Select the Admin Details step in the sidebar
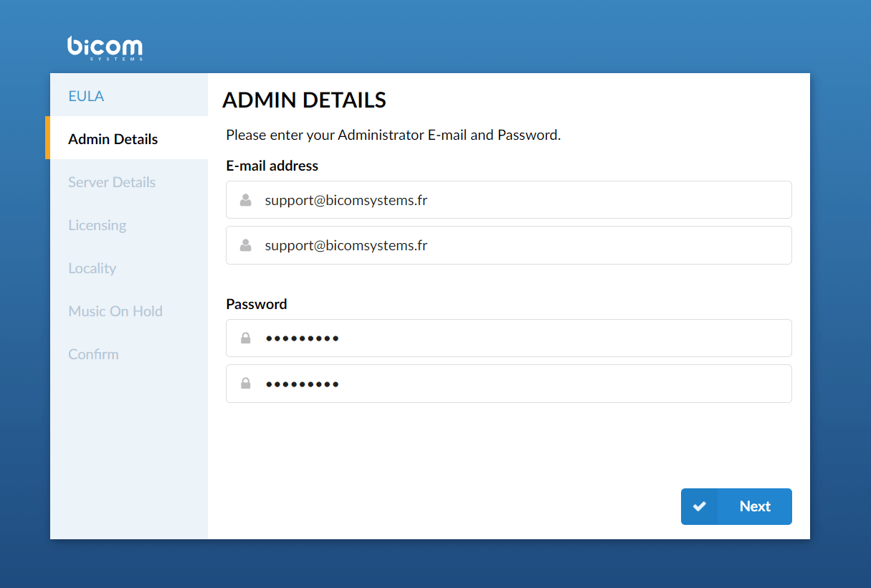Image resolution: width=871 pixels, height=588 pixels. (113, 139)
